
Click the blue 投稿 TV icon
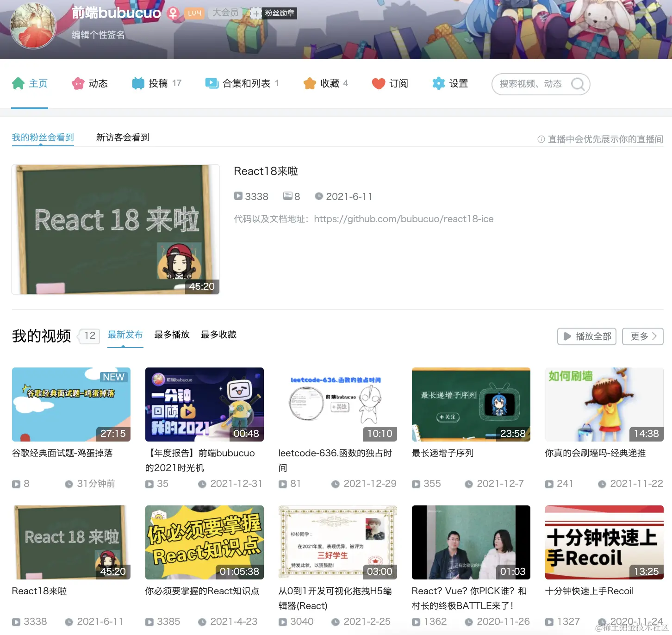pyautogui.click(x=138, y=83)
